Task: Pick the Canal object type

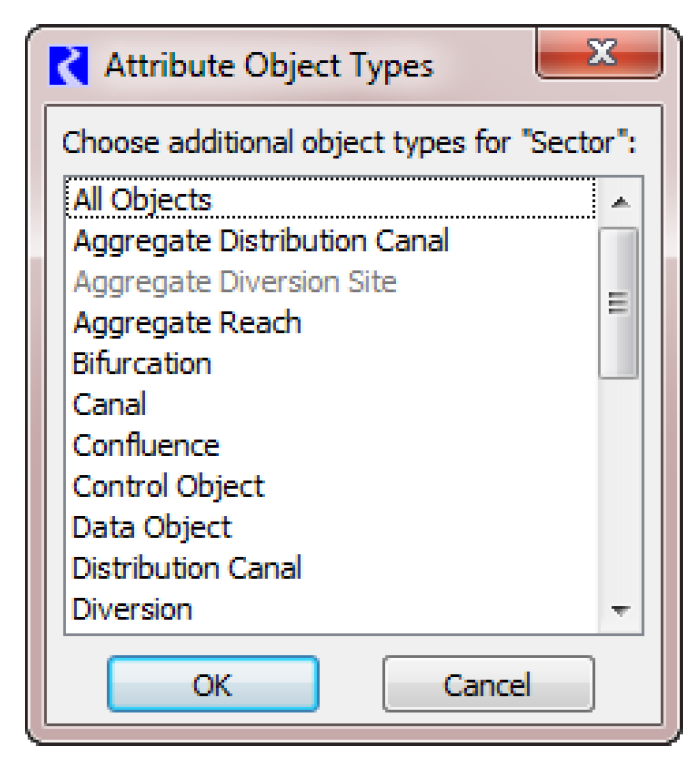Action: (x=110, y=404)
